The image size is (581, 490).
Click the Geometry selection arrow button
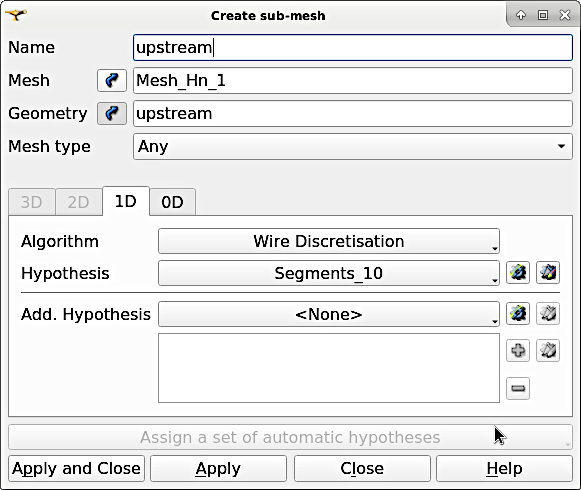click(112, 113)
